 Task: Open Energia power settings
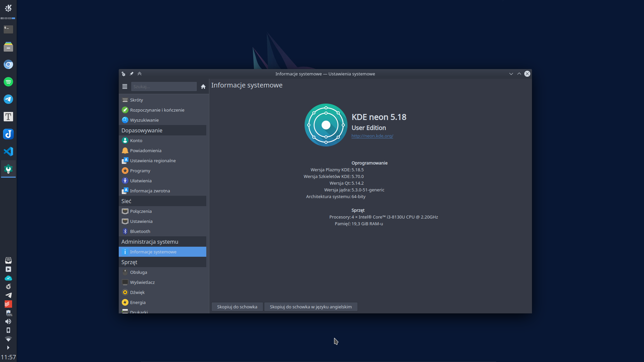(x=162, y=302)
